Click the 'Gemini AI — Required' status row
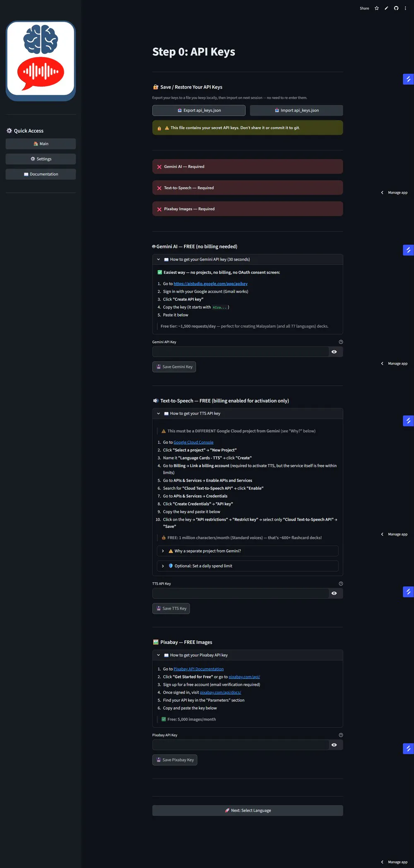414x868 pixels. coord(248,167)
